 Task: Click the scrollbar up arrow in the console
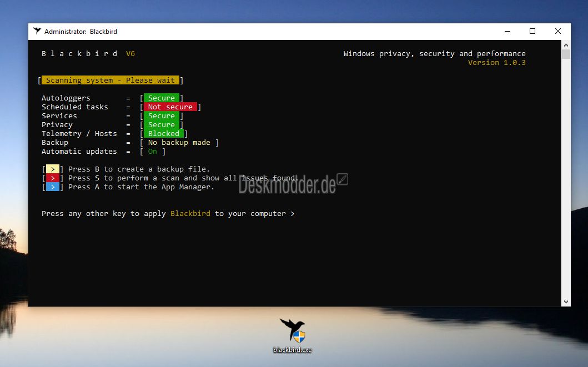[x=566, y=45]
